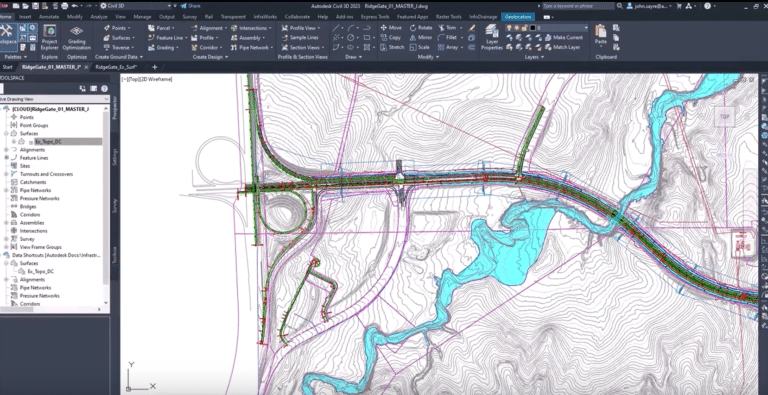Toggle the layer freeze sun icon
Screen dimensions: 768x395
click(x=517, y=28)
